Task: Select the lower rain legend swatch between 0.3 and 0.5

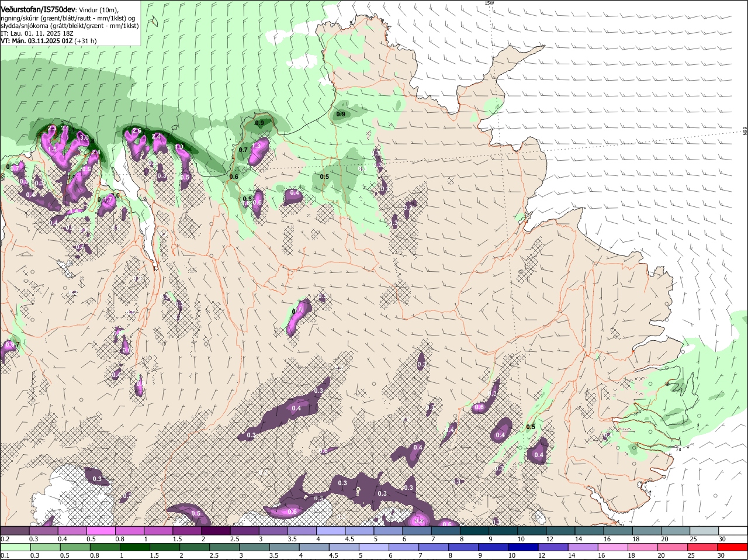Action: click(45, 547)
